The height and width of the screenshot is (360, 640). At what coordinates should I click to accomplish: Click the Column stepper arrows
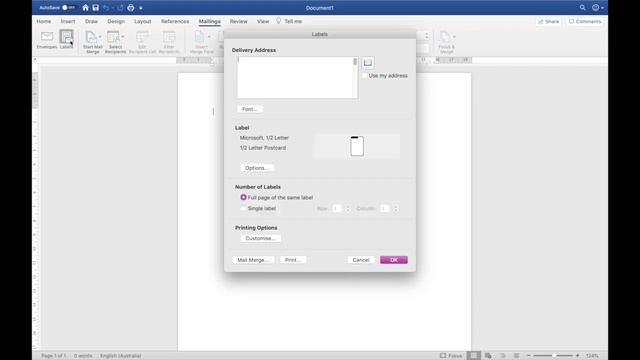pyautogui.click(x=396, y=209)
